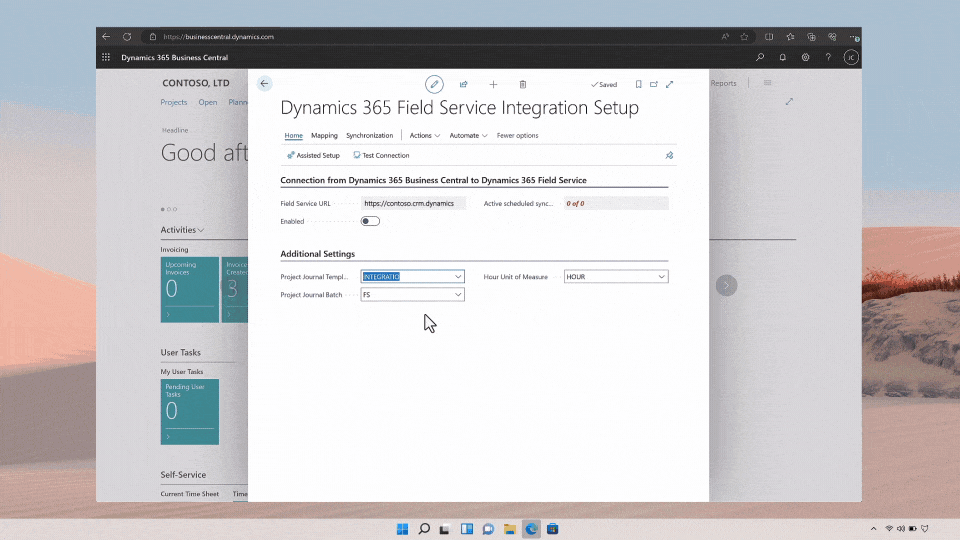960x540 pixels.
Task: Switch to the Mapping tab
Action: coord(324,135)
